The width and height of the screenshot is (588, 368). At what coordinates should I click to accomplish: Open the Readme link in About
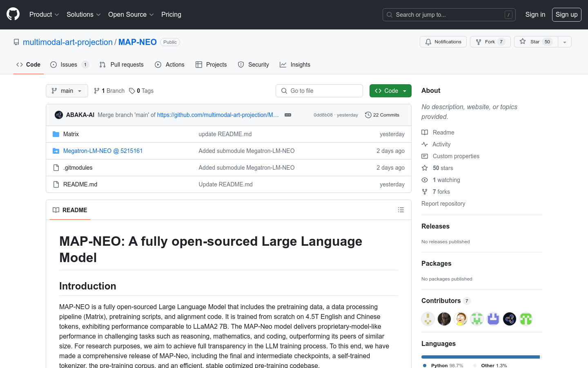point(438,132)
